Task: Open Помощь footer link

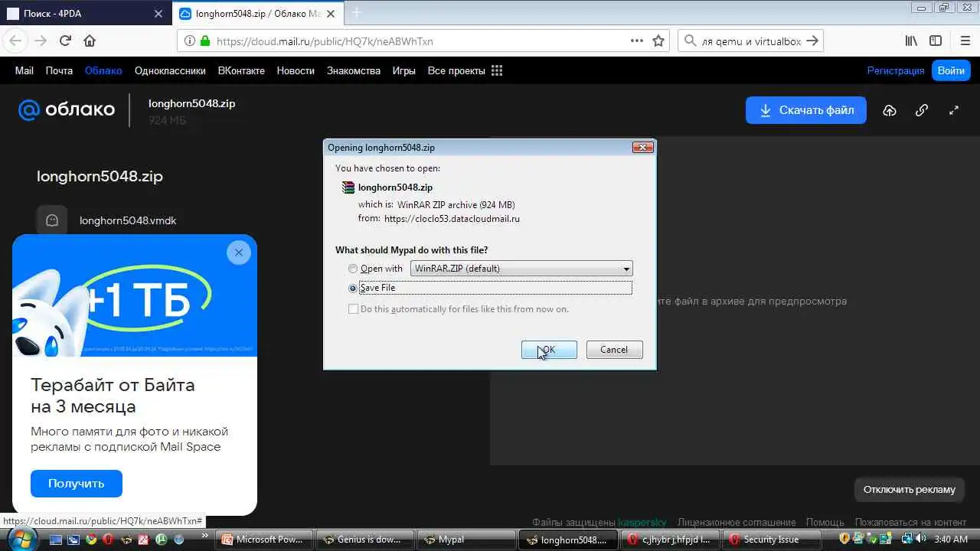Action: pyautogui.click(x=825, y=522)
